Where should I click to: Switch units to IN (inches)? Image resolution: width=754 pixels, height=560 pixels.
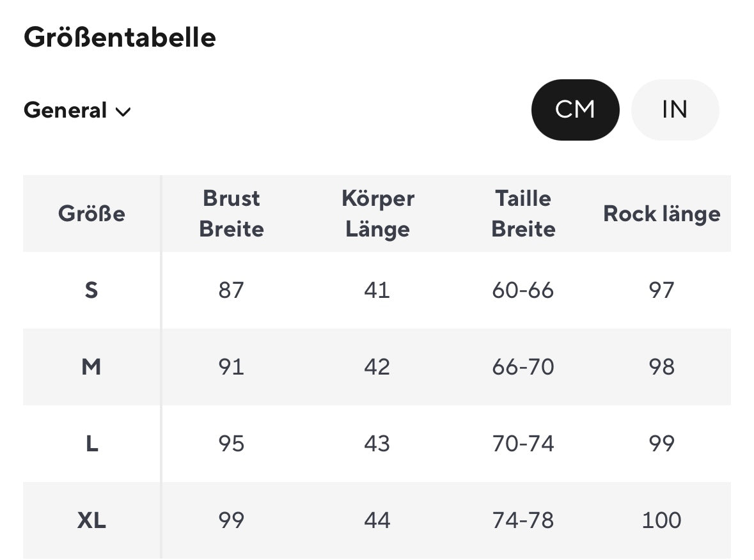(675, 110)
